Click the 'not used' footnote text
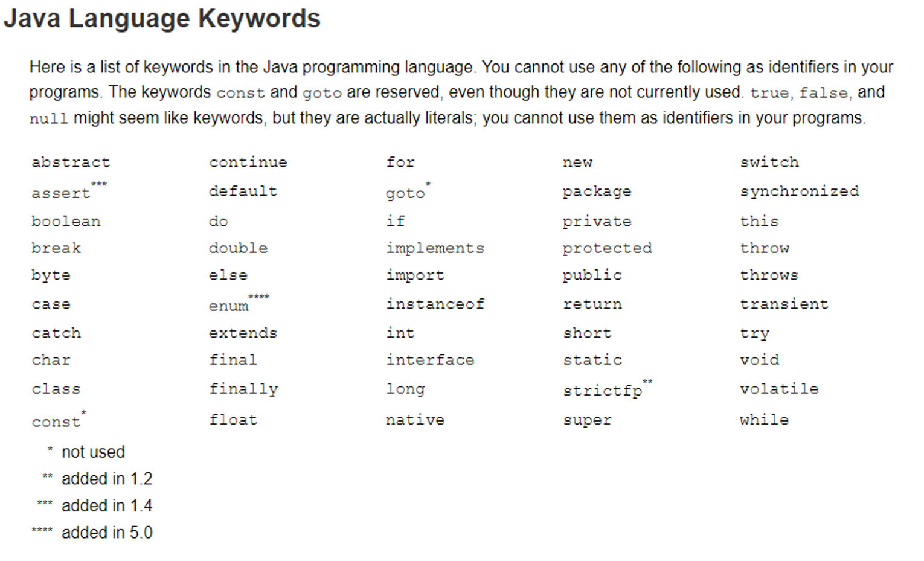This screenshot has height=561, width=924. click(94, 452)
